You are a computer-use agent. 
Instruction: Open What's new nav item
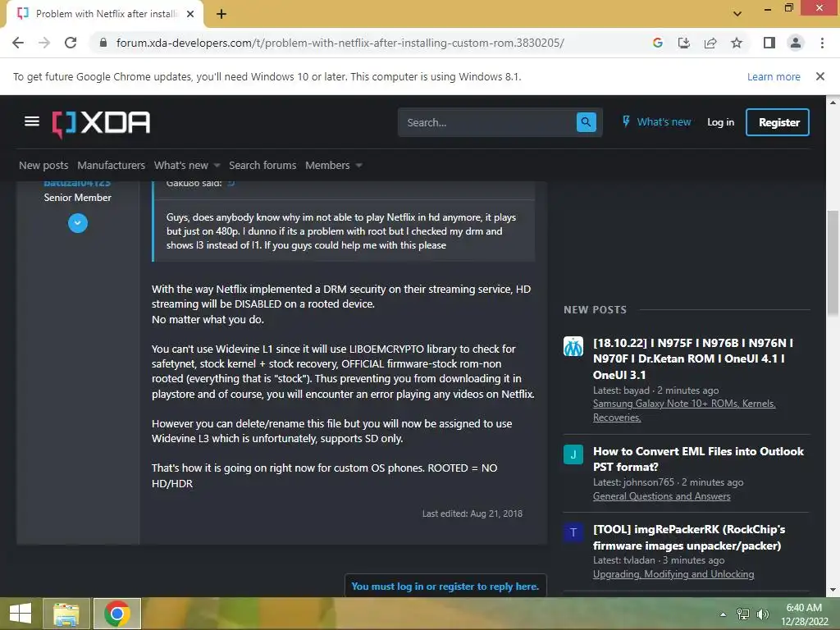pyautogui.click(x=181, y=165)
